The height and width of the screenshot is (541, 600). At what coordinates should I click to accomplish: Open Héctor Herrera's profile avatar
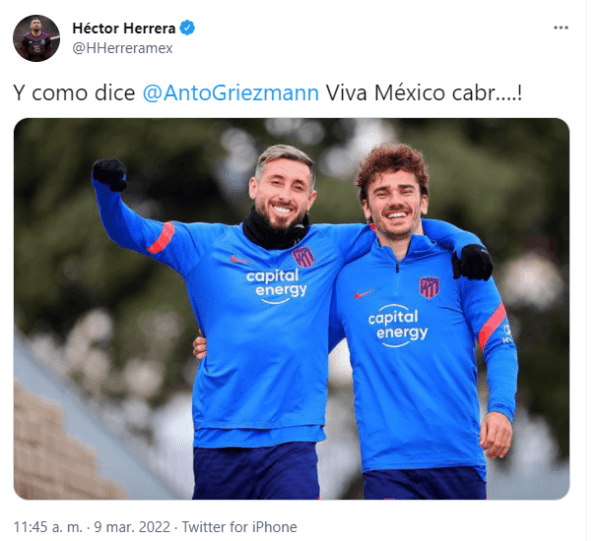pos(36,38)
